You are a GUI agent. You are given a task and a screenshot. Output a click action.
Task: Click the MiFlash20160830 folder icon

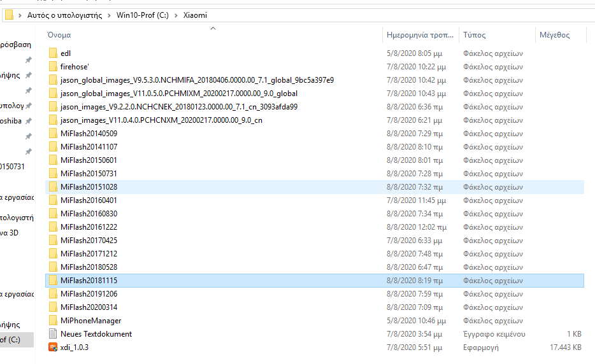[53, 213]
